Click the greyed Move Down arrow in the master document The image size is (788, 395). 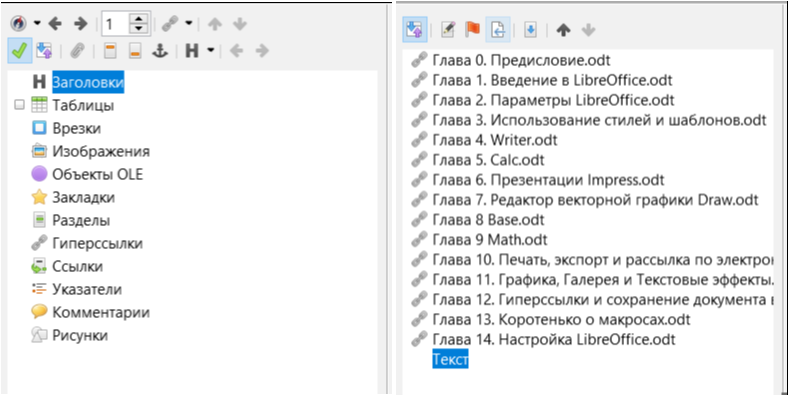[588, 30]
